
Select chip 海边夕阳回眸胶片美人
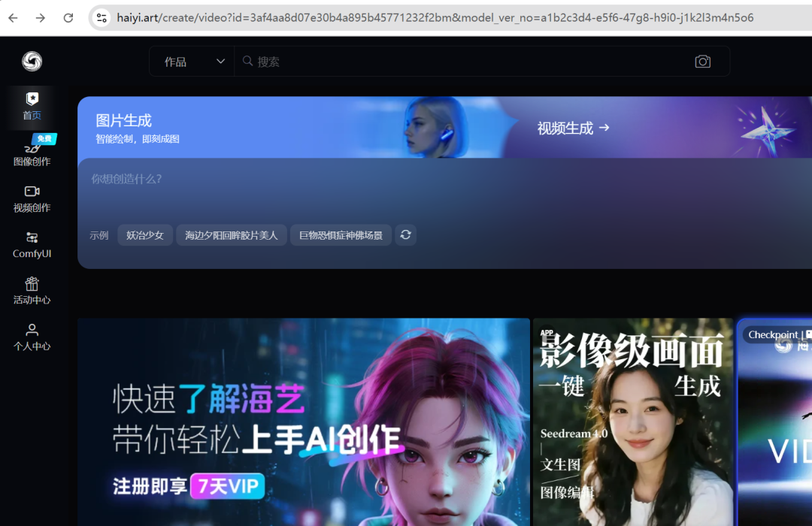click(x=231, y=234)
